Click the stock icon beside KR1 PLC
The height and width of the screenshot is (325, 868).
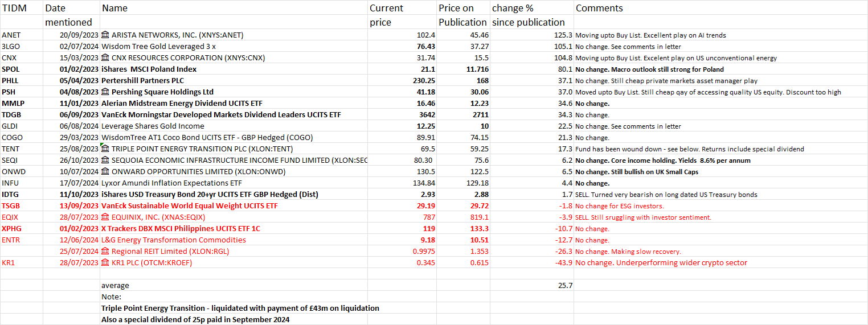point(105,263)
